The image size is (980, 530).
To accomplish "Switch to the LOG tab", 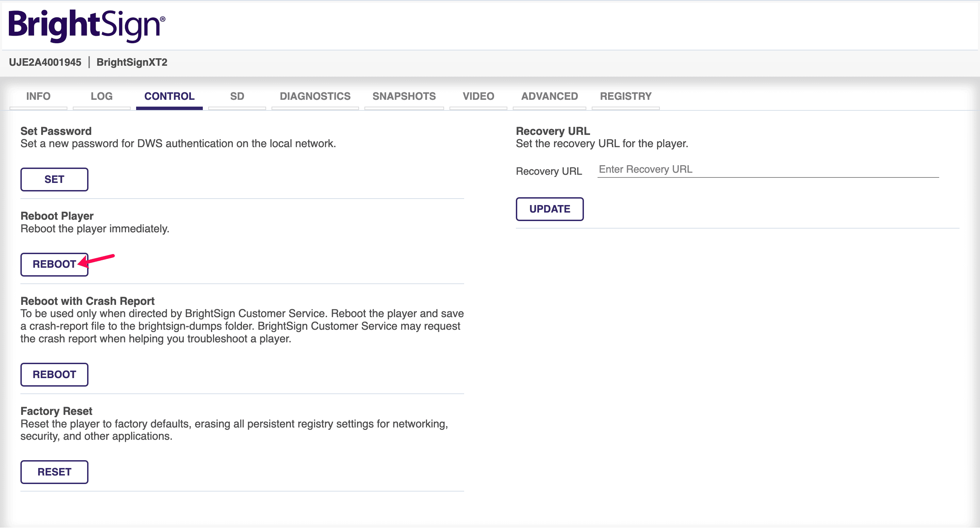I will [101, 96].
